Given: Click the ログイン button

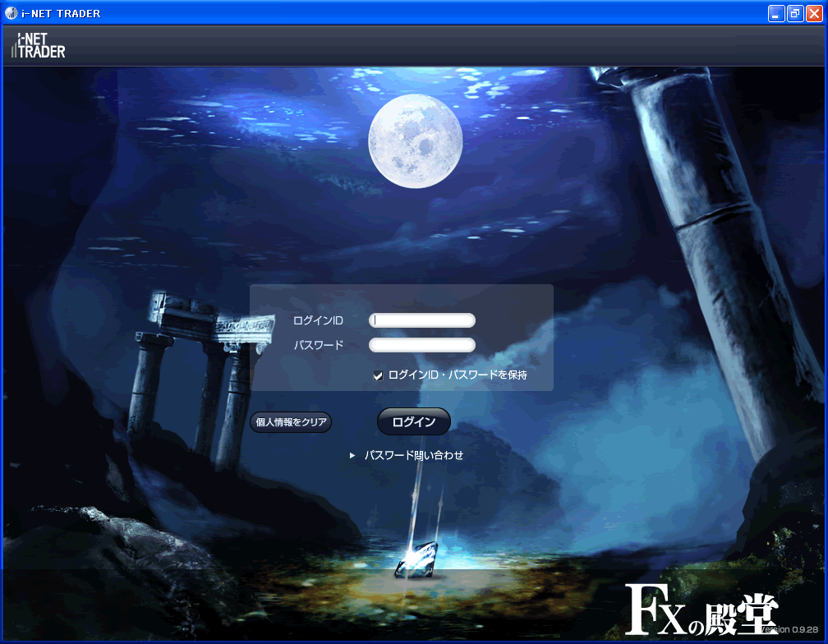Looking at the screenshot, I should [414, 421].
